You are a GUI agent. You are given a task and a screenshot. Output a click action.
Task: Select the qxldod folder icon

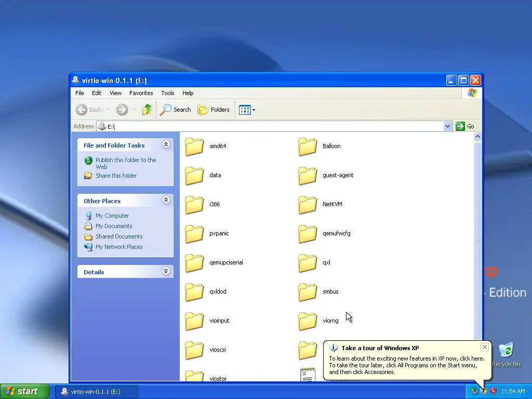pyautogui.click(x=194, y=292)
